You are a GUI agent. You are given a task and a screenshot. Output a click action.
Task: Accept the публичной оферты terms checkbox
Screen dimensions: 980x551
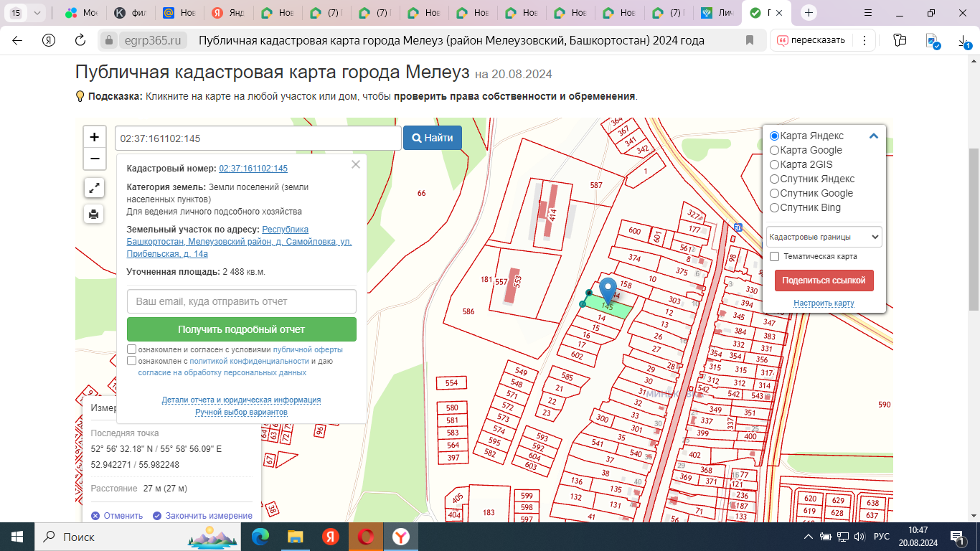(131, 349)
